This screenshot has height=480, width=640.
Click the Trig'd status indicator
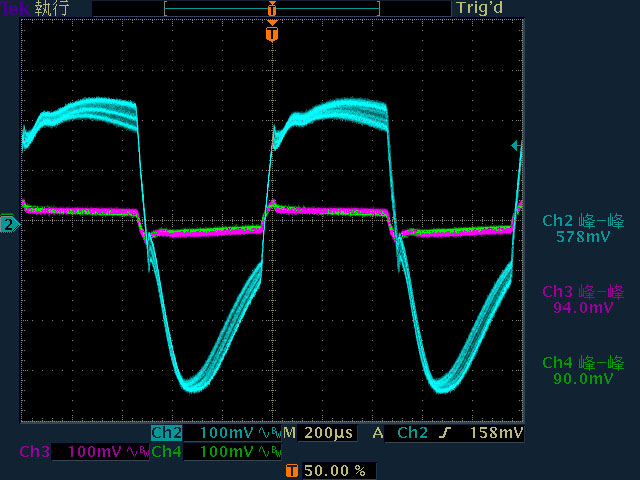click(x=480, y=8)
